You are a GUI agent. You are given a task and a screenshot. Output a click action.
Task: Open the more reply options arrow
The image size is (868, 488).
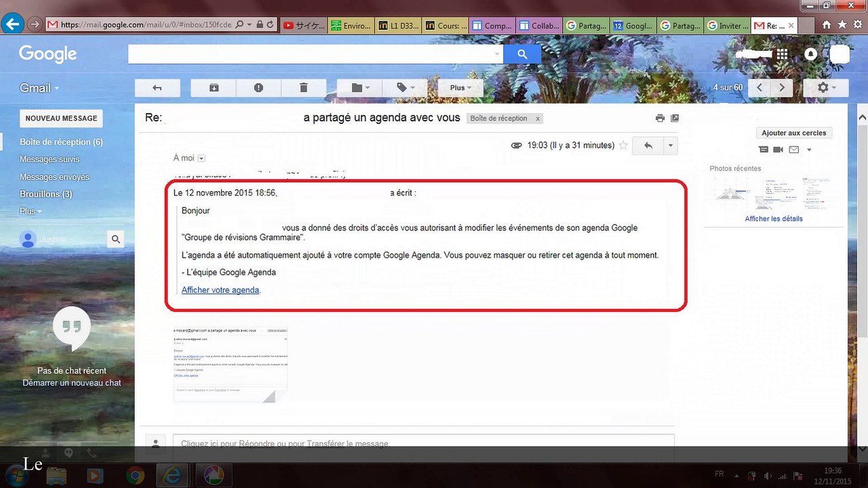[670, 146]
